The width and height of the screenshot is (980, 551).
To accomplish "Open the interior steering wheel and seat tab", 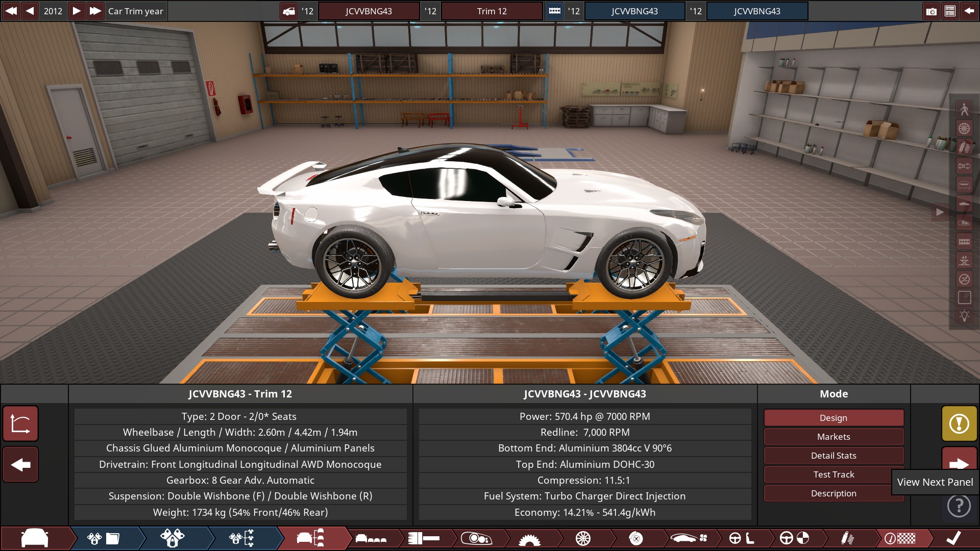I will tap(742, 538).
